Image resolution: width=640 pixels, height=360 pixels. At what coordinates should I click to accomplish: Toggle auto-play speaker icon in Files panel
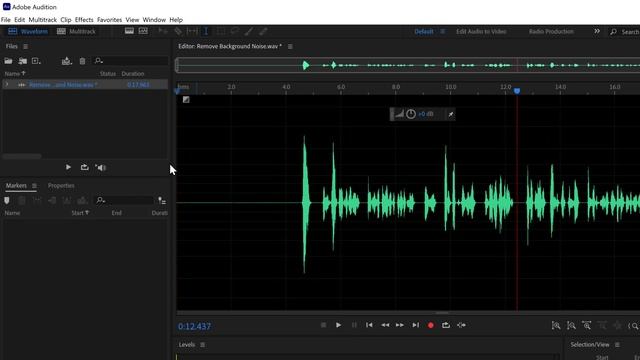[x=100, y=167]
